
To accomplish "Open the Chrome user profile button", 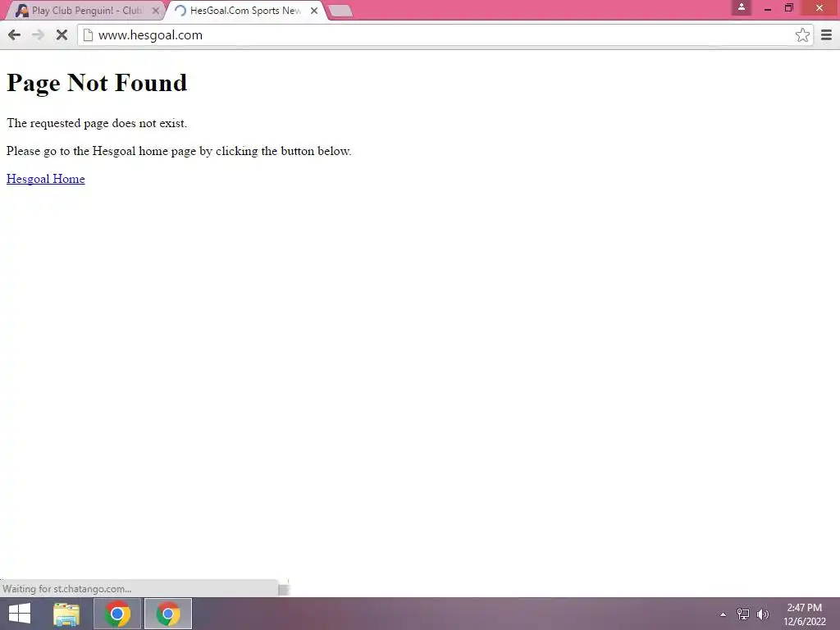I will 742,7.
